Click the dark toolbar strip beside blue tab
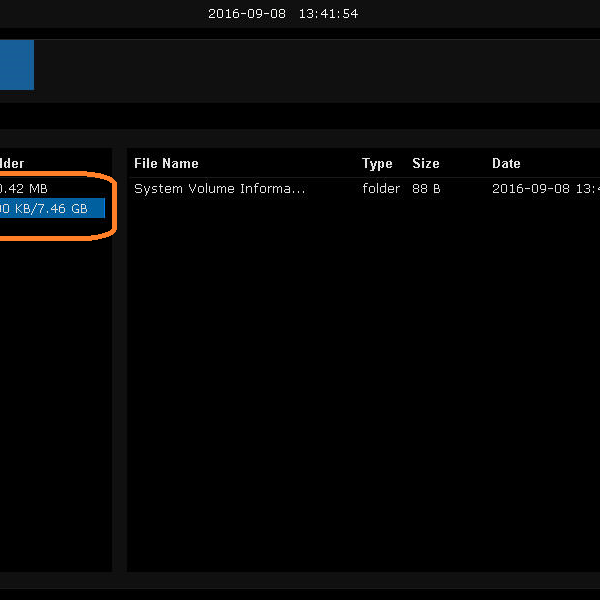 click(x=300, y=70)
